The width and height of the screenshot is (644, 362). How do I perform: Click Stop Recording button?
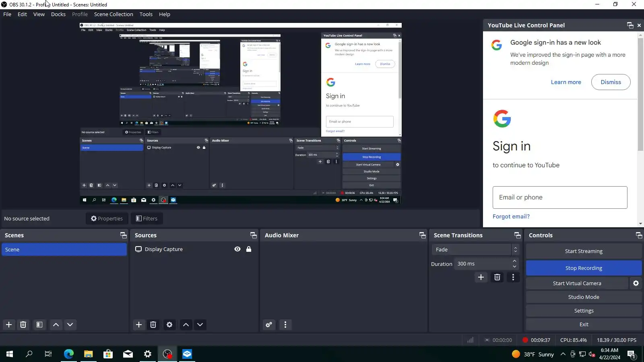click(584, 268)
